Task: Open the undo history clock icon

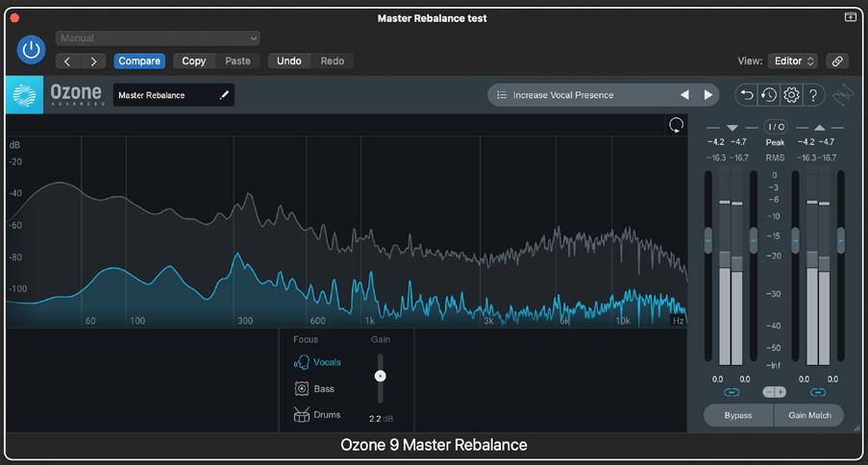Action: pyautogui.click(x=769, y=95)
